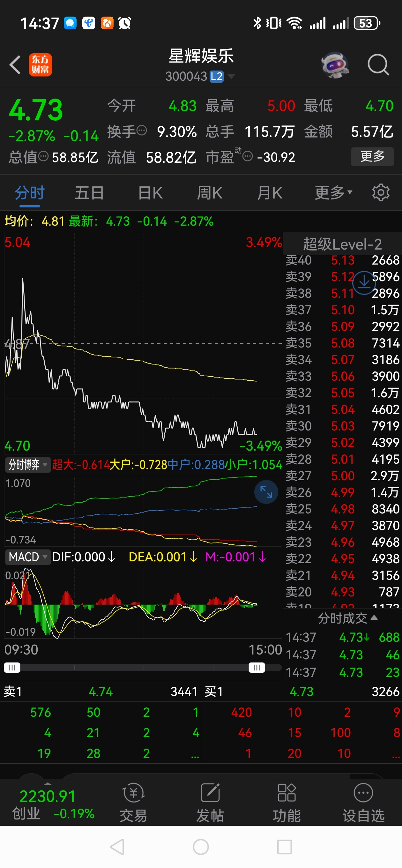Tap 卖1 price 4.74
This screenshot has height=868, width=402.
coord(100,692)
